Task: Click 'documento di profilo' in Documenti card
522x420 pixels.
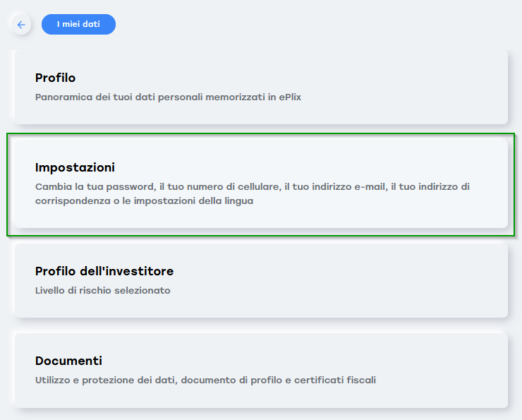Action: click(x=231, y=380)
